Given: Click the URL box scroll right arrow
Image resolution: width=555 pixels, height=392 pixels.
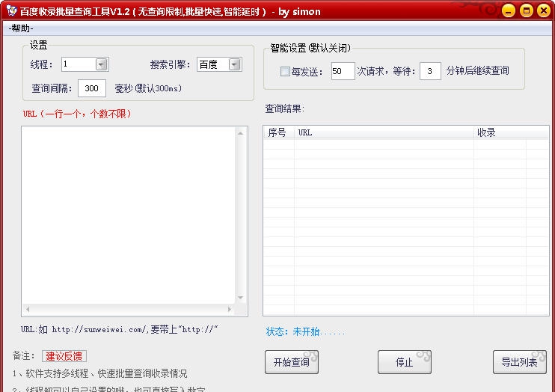Looking at the screenshot, I should tap(230, 309).
